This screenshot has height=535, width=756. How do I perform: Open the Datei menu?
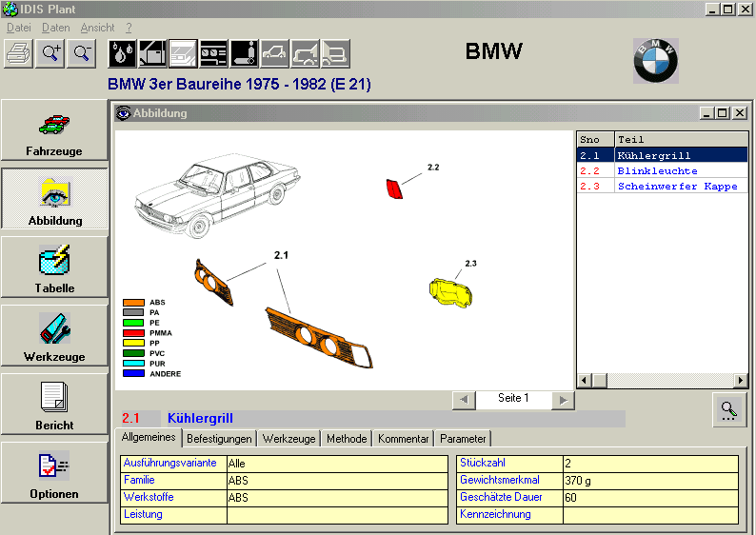19,28
